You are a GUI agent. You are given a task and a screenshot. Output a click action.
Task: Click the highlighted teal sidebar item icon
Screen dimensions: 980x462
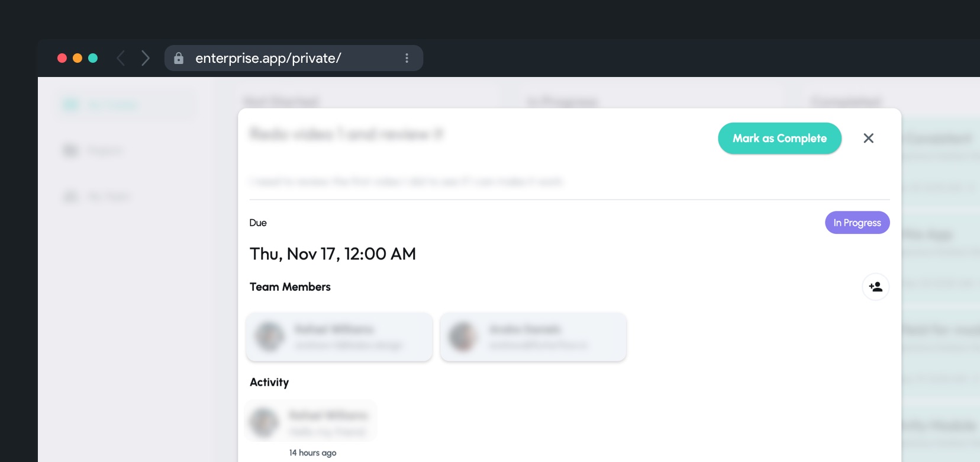[x=71, y=105]
